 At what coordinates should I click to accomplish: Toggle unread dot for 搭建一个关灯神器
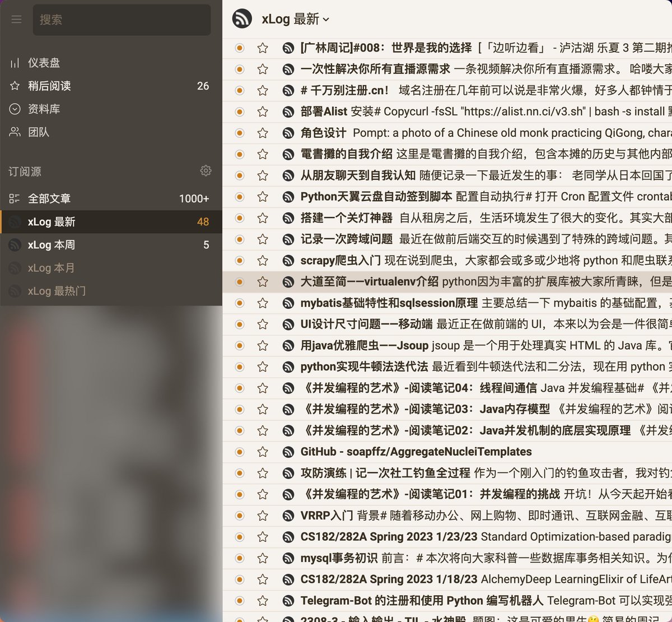click(x=240, y=218)
